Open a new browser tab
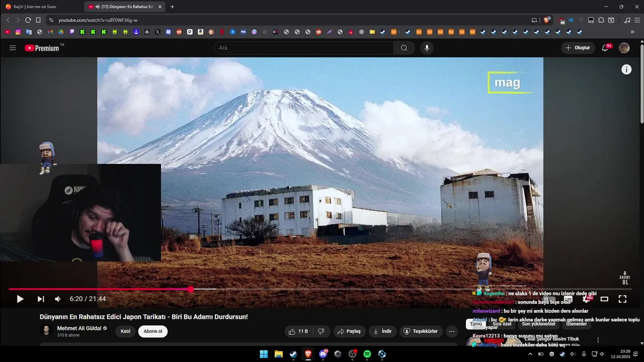 pos(172,7)
